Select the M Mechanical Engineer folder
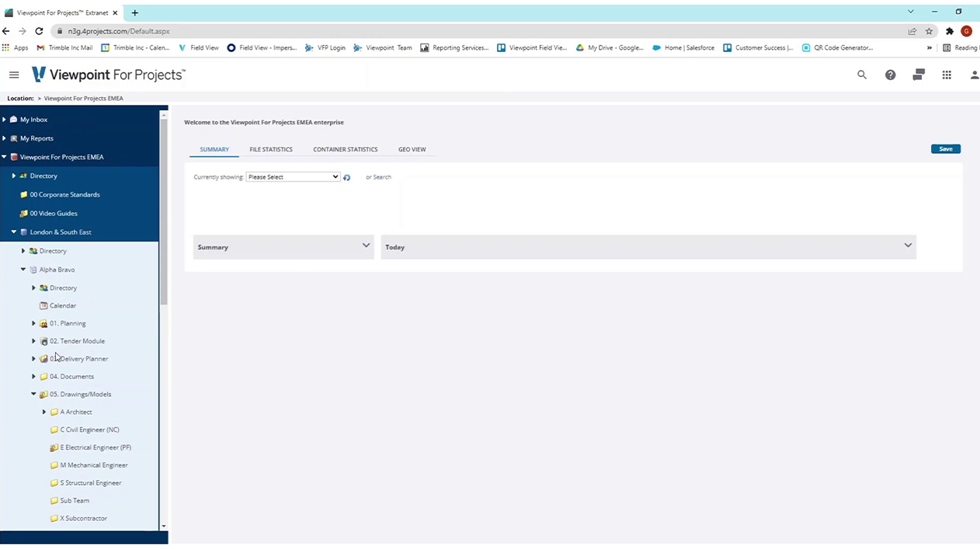The width and height of the screenshot is (980, 550). tap(93, 465)
